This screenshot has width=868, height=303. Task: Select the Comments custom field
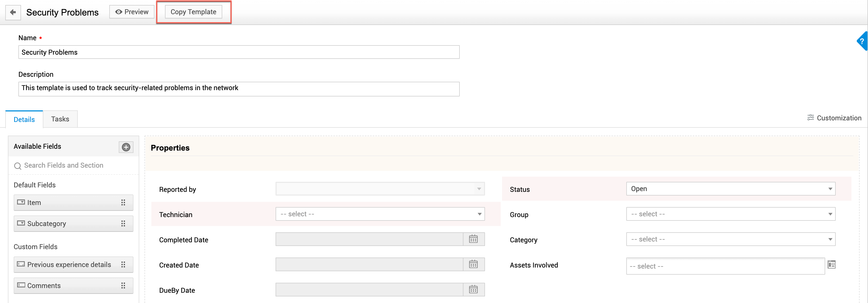74,285
